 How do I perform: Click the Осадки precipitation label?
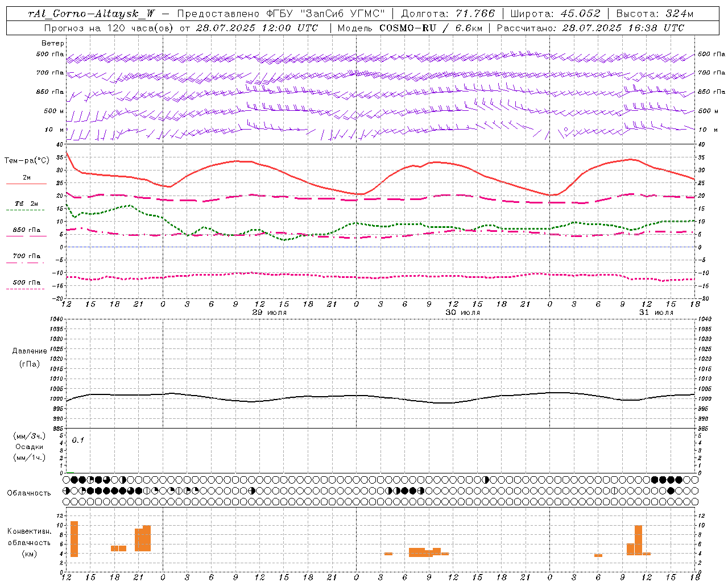(x=30, y=447)
